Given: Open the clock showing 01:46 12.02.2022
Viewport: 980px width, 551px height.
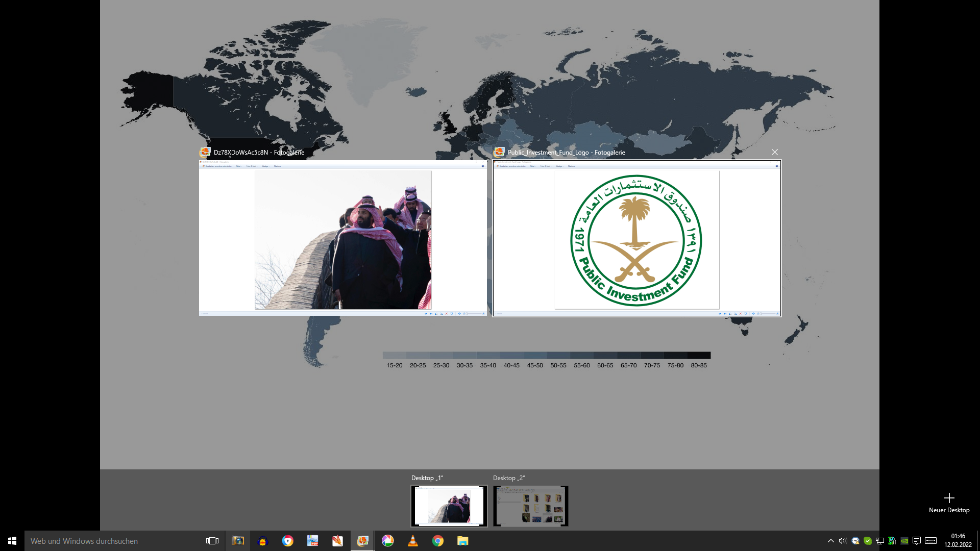Looking at the screenshot, I should point(958,541).
